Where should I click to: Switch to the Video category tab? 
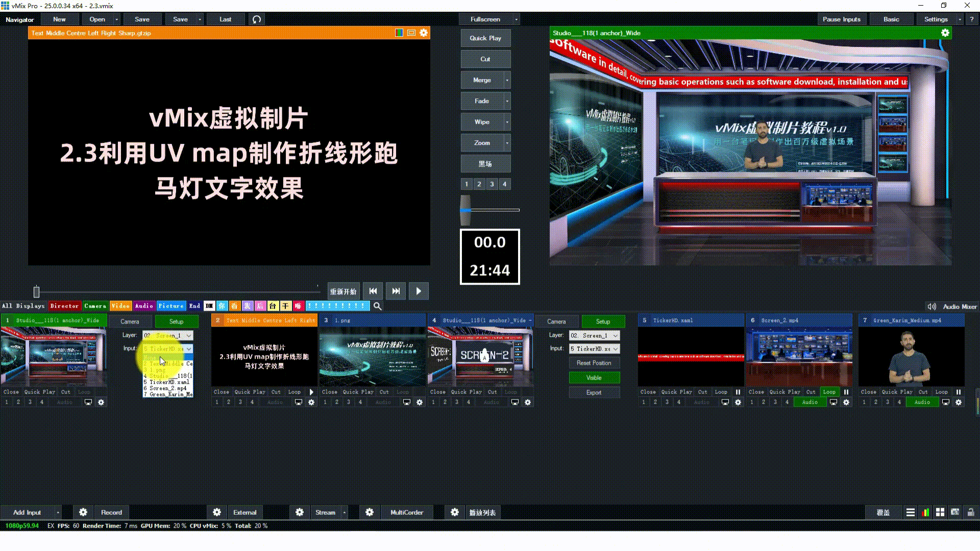(x=120, y=306)
